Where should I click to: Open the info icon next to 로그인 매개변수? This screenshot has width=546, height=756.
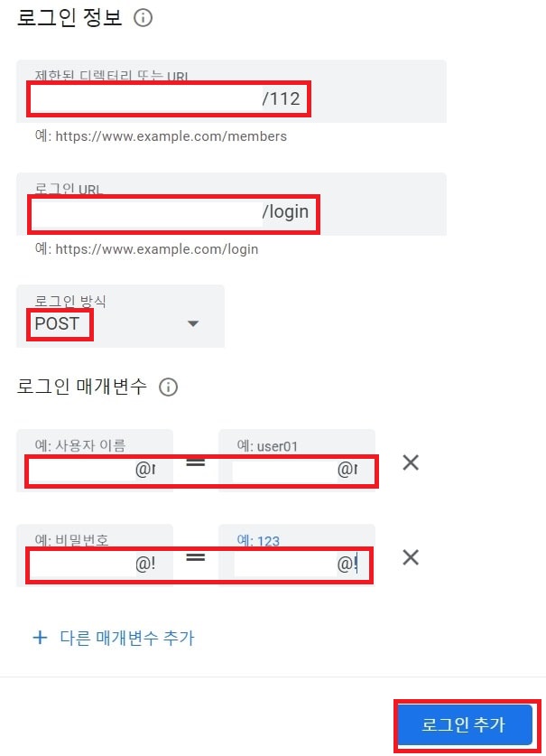click(x=168, y=387)
